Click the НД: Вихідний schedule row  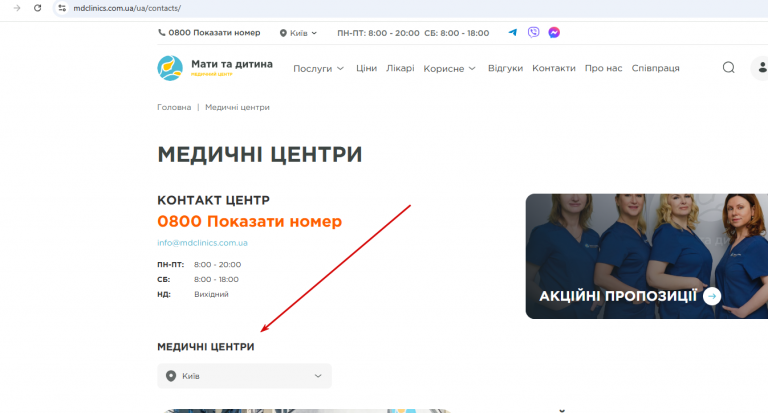(x=193, y=294)
